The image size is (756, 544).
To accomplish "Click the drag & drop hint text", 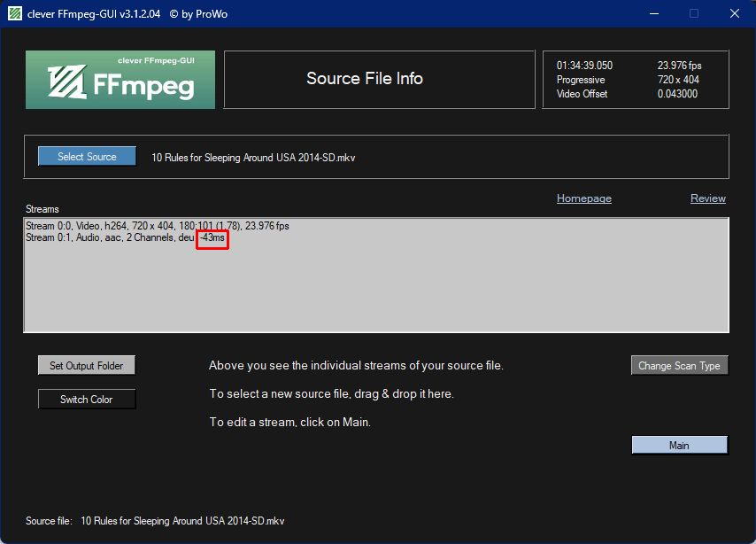I will point(332,394).
